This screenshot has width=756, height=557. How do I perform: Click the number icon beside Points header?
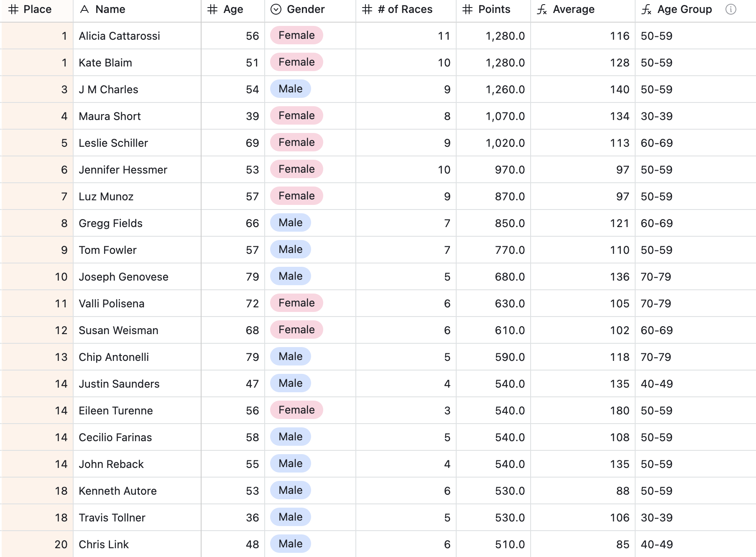(467, 9)
